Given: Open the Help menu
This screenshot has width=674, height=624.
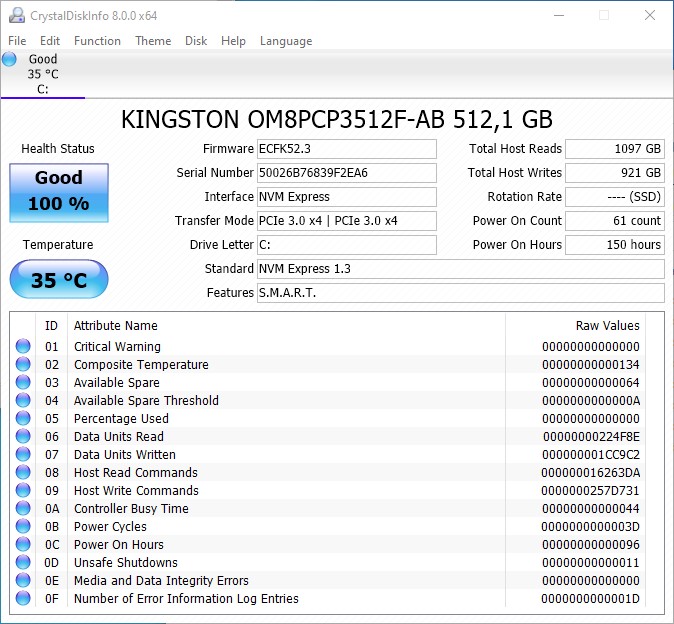Looking at the screenshot, I should click(x=233, y=41).
